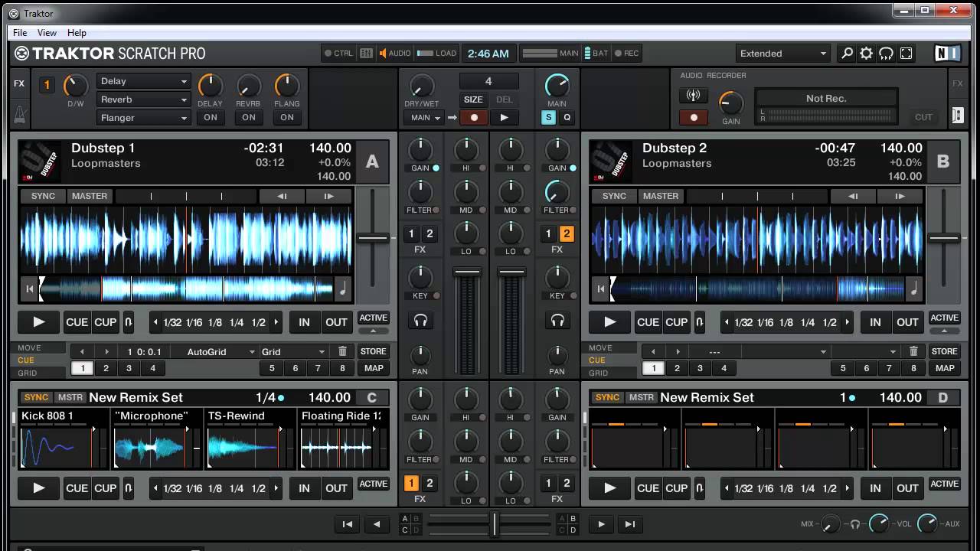Toggle Reverb effect ON button
The height and width of the screenshot is (551, 980).
(x=249, y=117)
